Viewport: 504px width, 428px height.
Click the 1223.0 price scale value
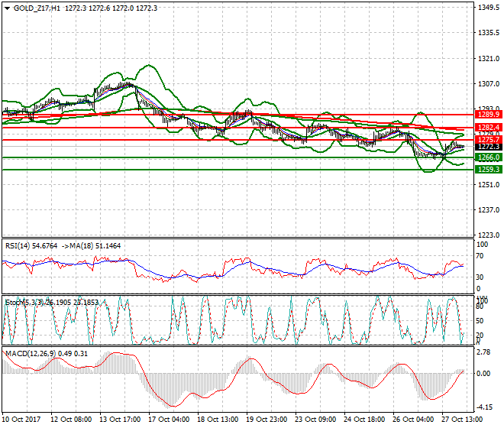tap(489, 235)
